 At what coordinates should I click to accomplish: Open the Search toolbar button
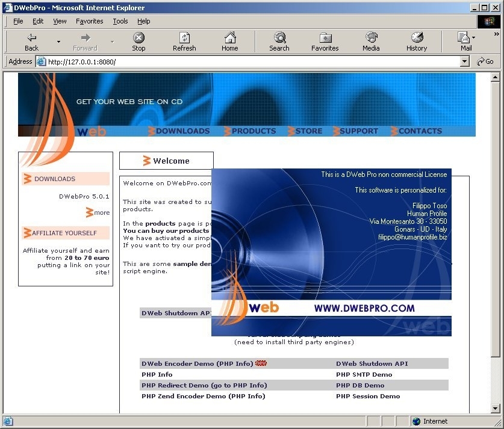279,42
